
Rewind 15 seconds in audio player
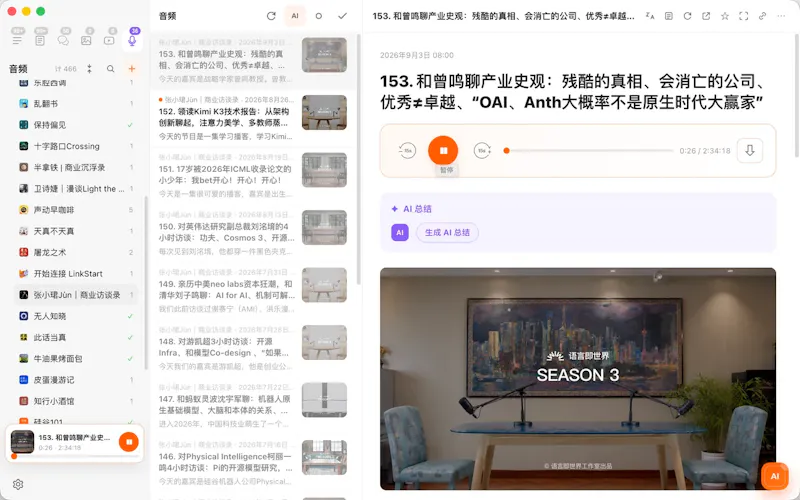(x=407, y=151)
